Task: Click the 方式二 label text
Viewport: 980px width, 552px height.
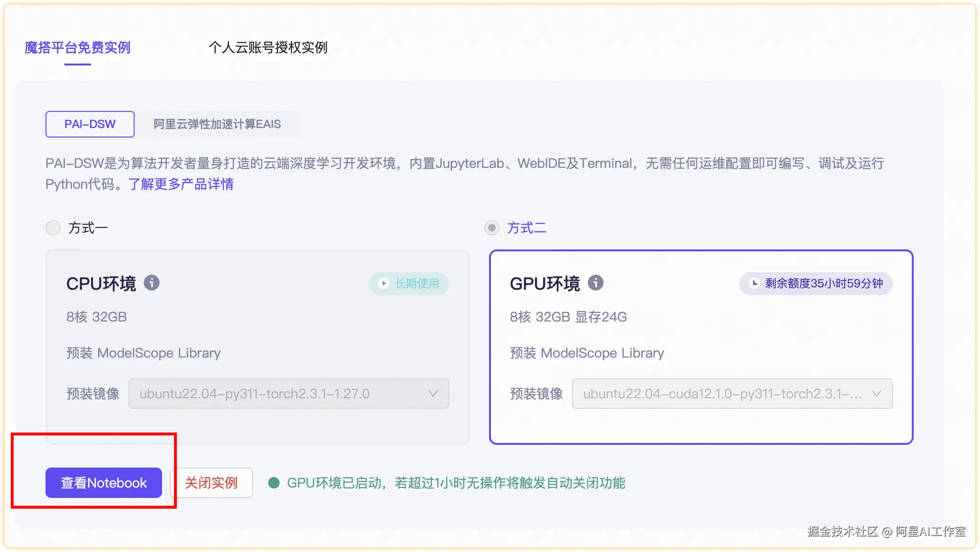Action: point(526,228)
